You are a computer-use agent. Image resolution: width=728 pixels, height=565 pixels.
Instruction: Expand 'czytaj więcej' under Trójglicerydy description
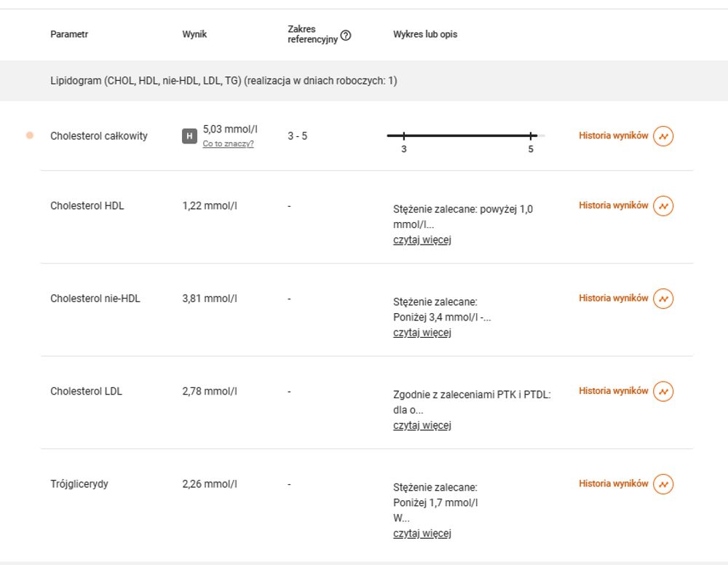pyautogui.click(x=422, y=534)
